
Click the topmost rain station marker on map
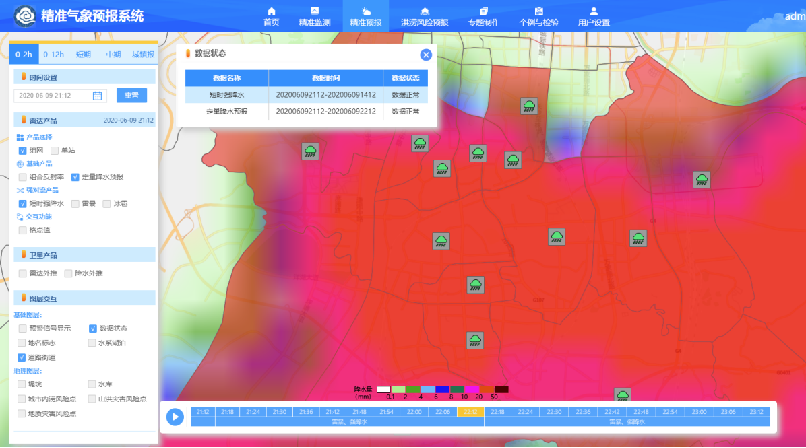(528, 105)
